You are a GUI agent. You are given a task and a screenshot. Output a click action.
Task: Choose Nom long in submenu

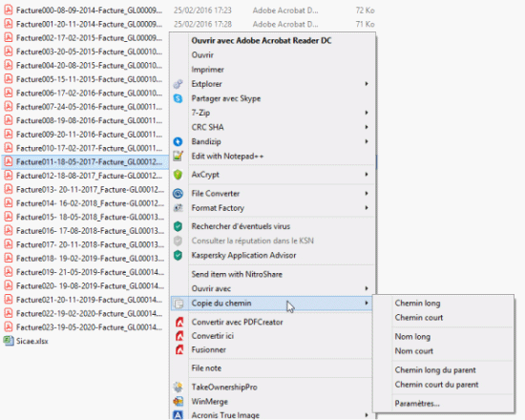tap(412, 337)
